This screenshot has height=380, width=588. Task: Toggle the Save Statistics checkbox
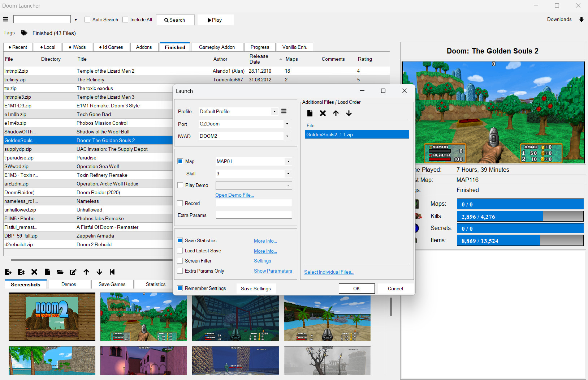click(180, 240)
